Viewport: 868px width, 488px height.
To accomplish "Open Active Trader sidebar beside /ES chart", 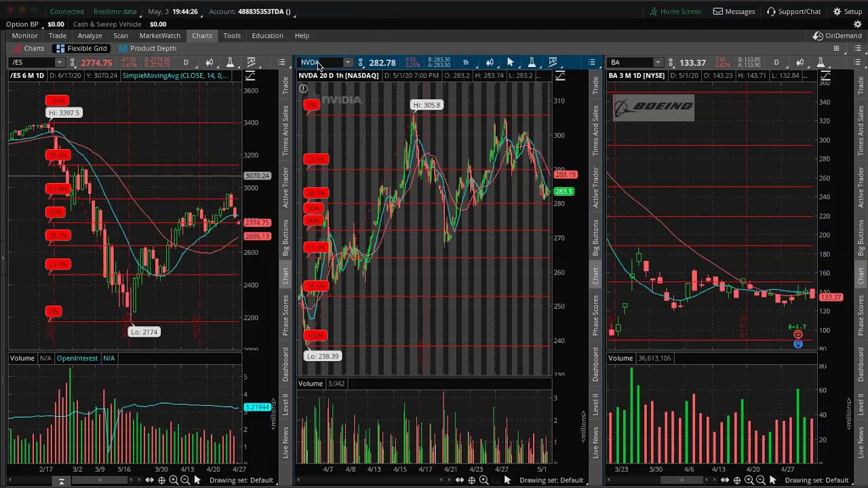I will 285,188.
